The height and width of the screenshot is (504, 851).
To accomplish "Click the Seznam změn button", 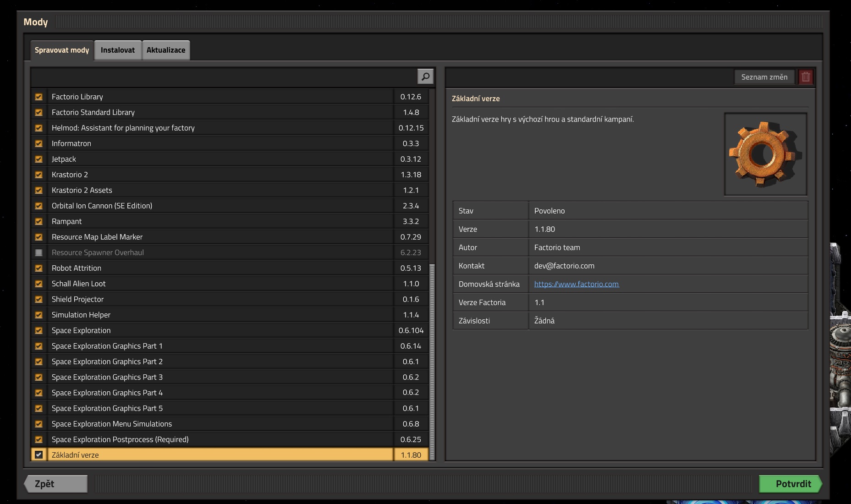I will point(764,77).
